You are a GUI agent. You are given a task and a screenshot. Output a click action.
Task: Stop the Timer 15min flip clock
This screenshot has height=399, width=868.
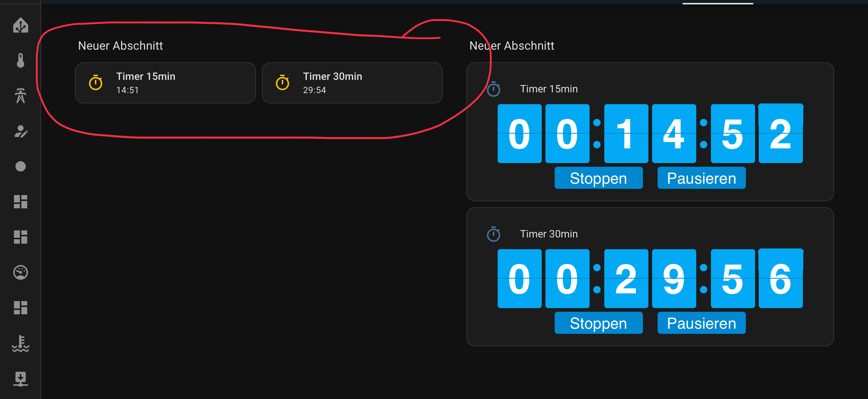598,178
